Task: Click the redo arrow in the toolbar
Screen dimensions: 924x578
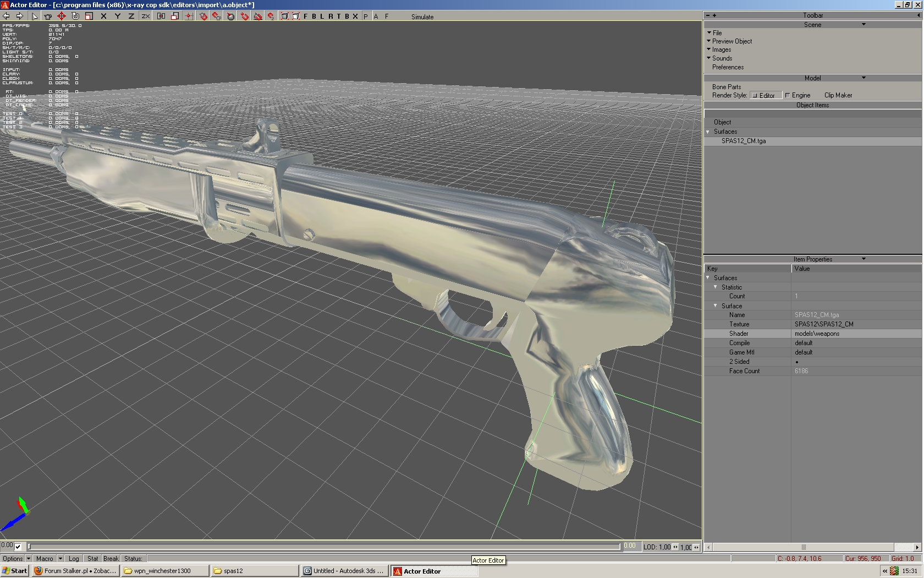Action: pyautogui.click(x=20, y=17)
